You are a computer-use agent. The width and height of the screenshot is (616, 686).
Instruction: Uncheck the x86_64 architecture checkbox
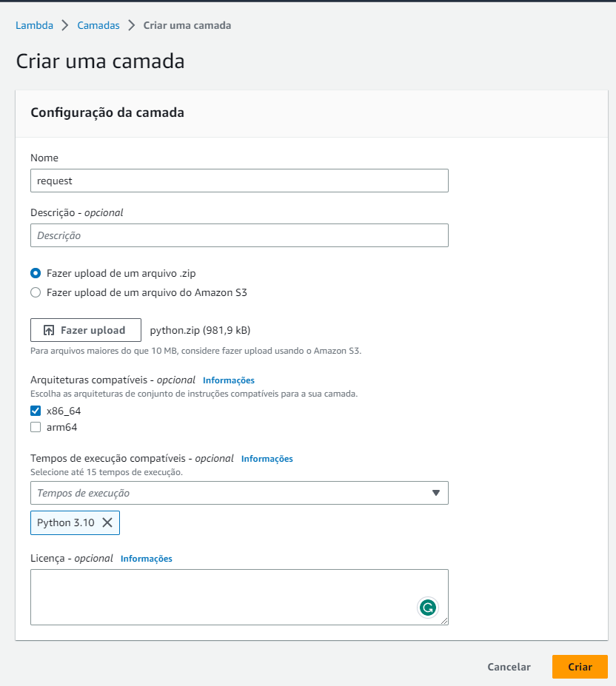[36, 411]
